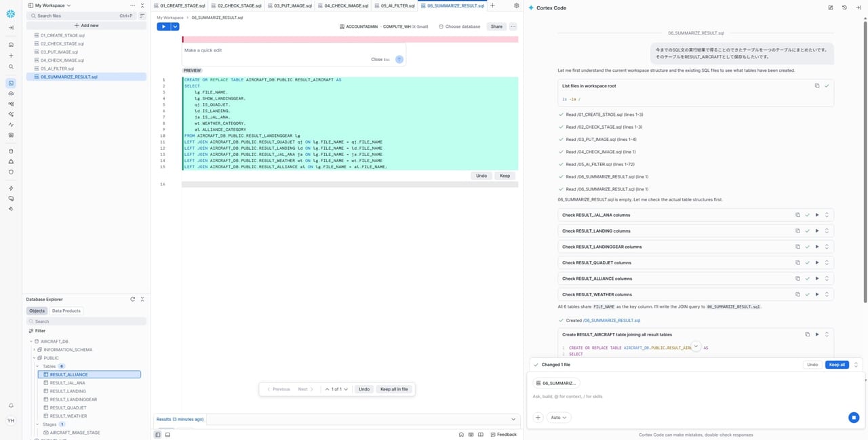Start a new Cortex Code chat
Viewport: 868px width, 440px height.
[x=831, y=7]
